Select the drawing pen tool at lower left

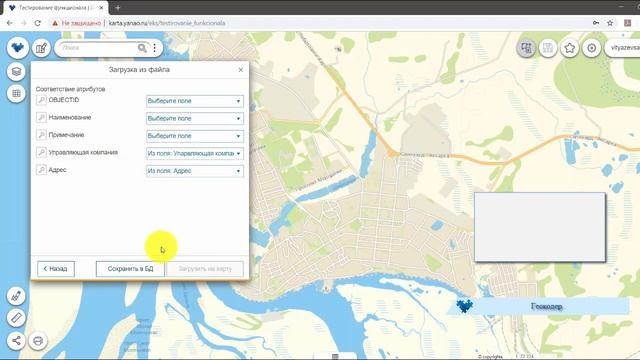pyautogui.click(x=16, y=296)
